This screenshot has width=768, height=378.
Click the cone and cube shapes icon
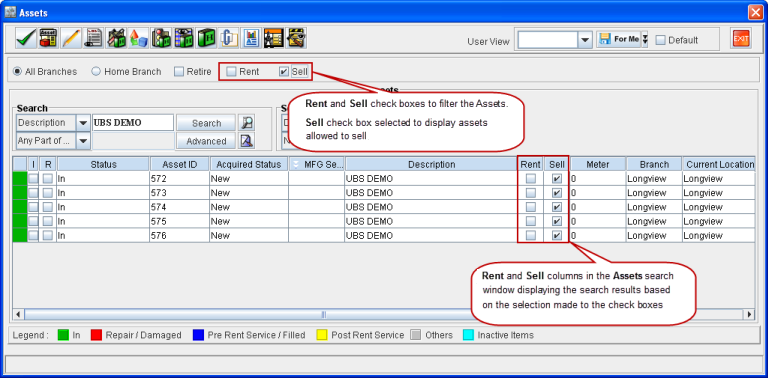[139, 38]
